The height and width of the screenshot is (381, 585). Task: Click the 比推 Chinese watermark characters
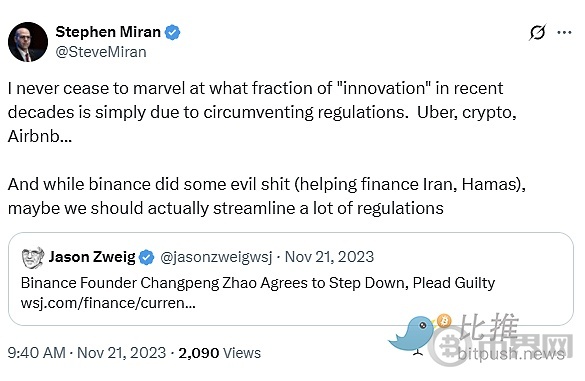(x=488, y=326)
